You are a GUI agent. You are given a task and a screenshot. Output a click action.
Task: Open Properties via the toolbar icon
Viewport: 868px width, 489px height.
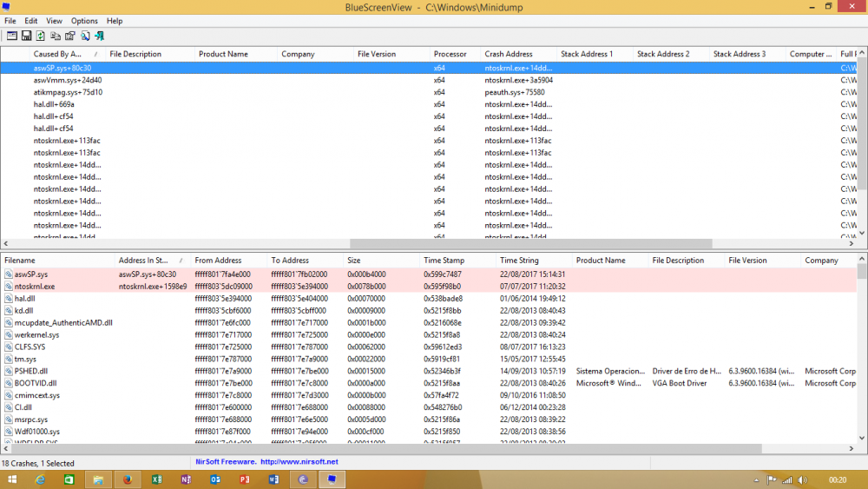(69, 36)
